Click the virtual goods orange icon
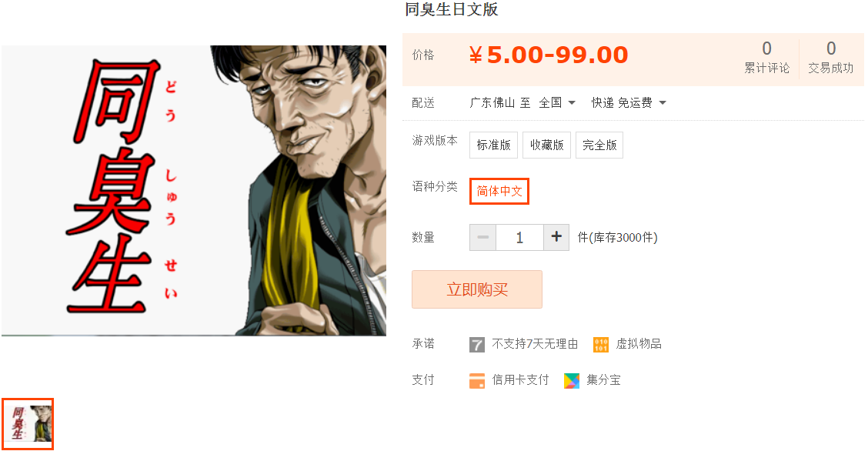Image resolution: width=868 pixels, height=451 pixels. [x=601, y=345]
